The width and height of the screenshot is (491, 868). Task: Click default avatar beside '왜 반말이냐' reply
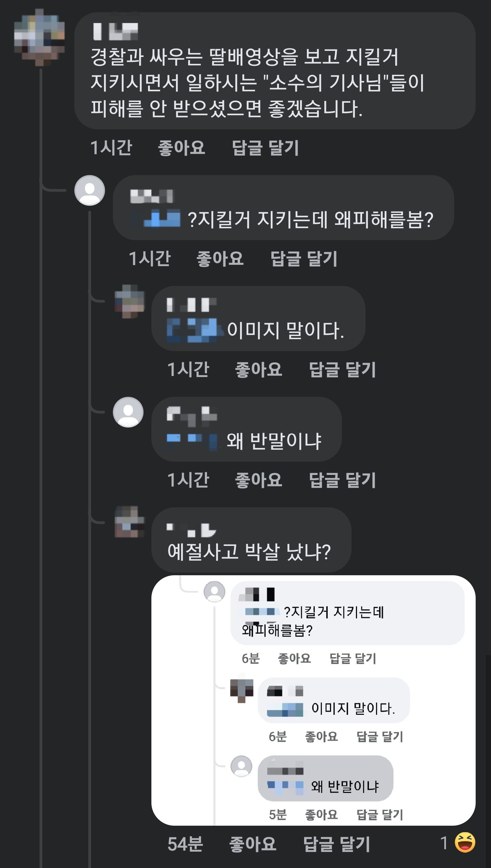coord(128,412)
